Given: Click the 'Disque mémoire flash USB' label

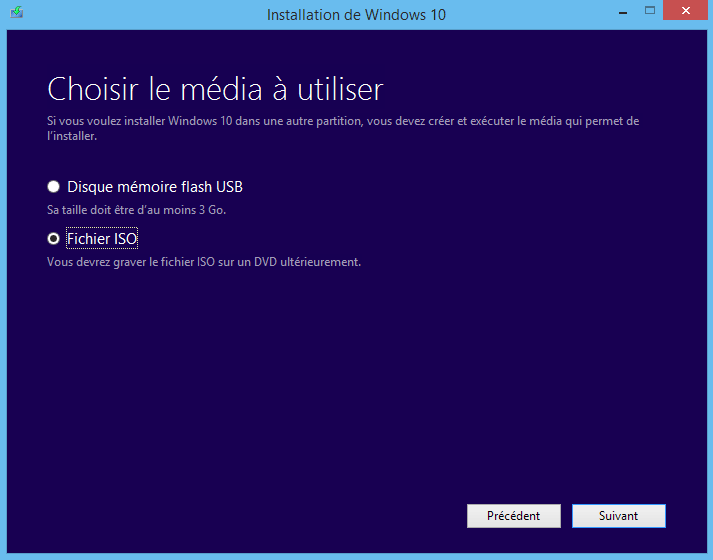Looking at the screenshot, I should click(x=155, y=187).
